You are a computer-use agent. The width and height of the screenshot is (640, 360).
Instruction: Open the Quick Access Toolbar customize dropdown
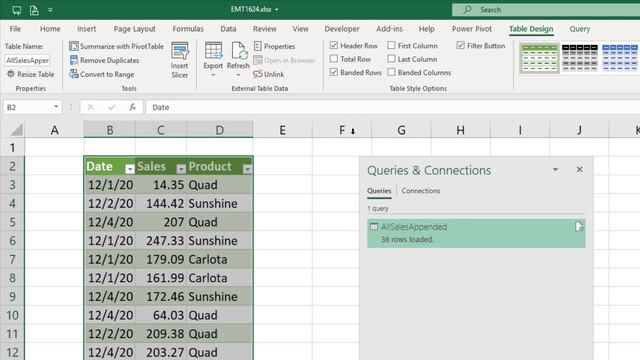tap(50, 10)
